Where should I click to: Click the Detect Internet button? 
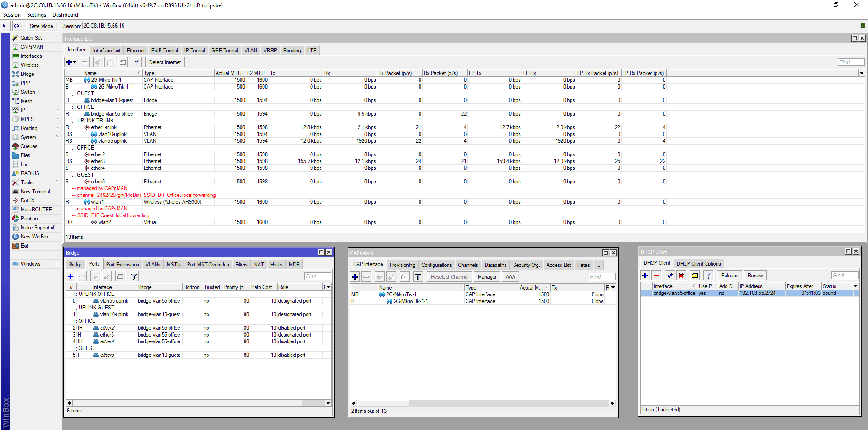(x=165, y=62)
